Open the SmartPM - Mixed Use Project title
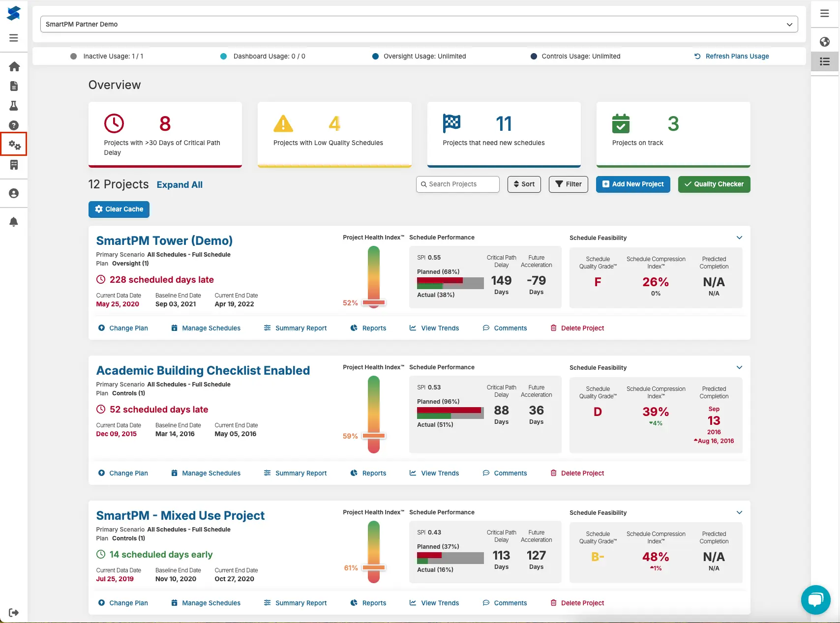This screenshot has width=840, height=623. (180, 515)
